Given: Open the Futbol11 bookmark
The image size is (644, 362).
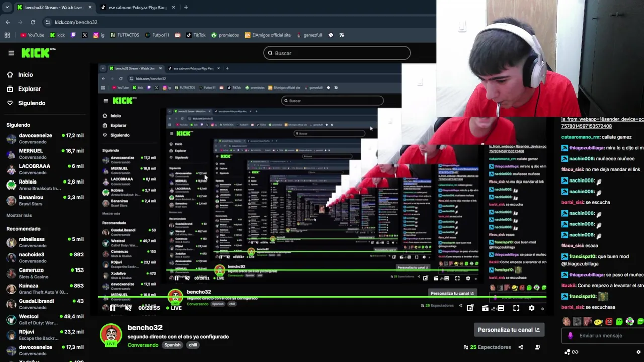Looking at the screenshot, I should (x=157, y=35).
